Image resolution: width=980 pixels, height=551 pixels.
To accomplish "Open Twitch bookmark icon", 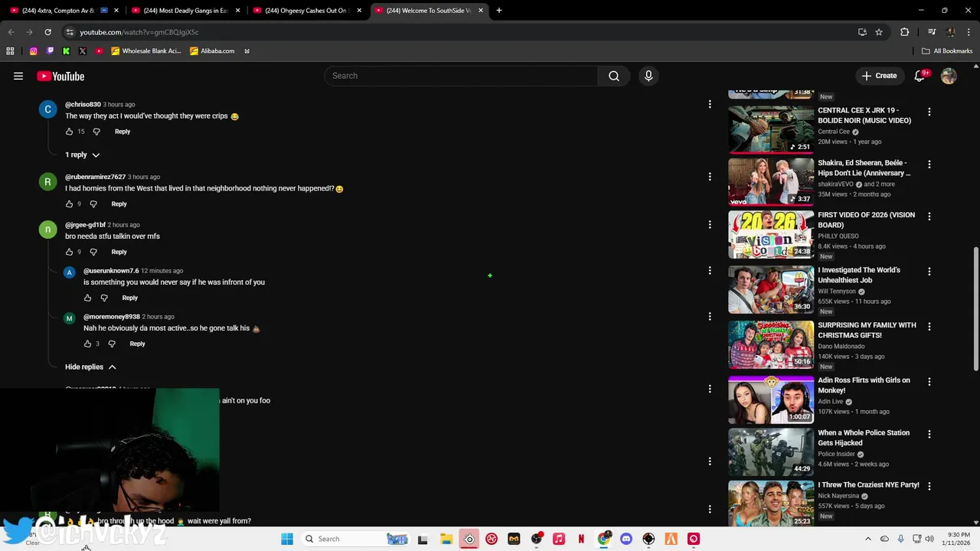I will (50, 51).
